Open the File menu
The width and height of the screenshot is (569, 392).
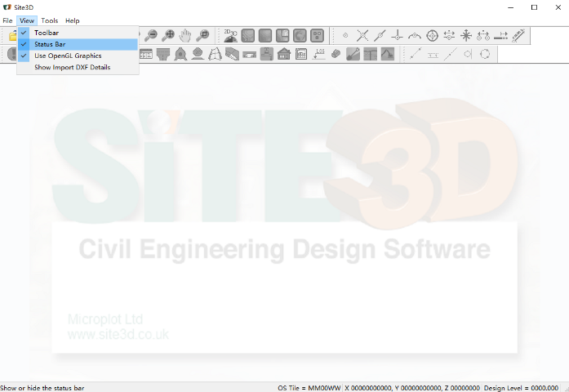7,20
